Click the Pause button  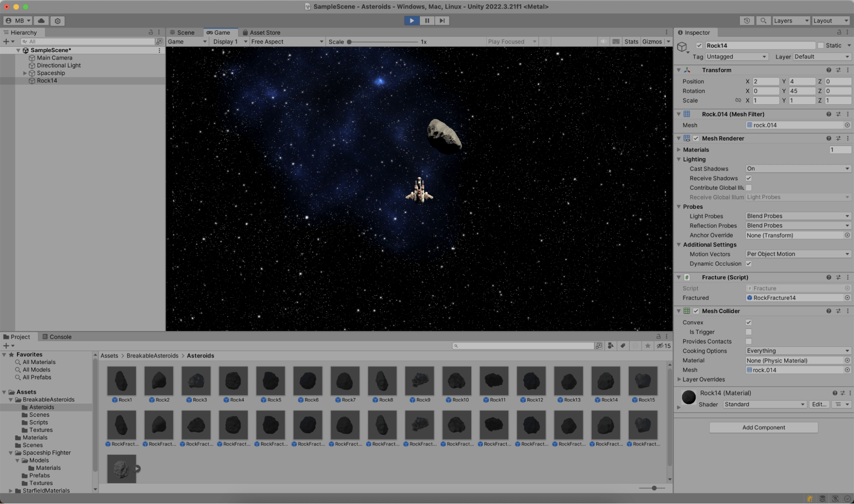click(426, 21)
